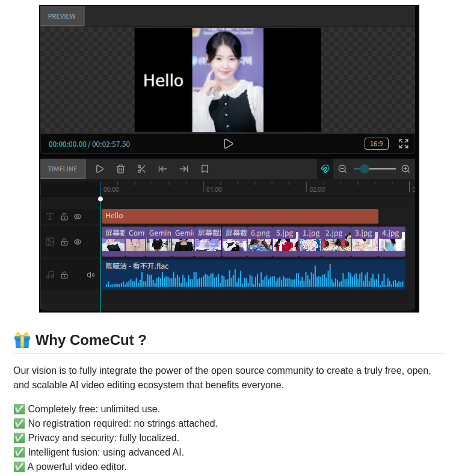Select the 6.png image clip

tap(260, 242)
